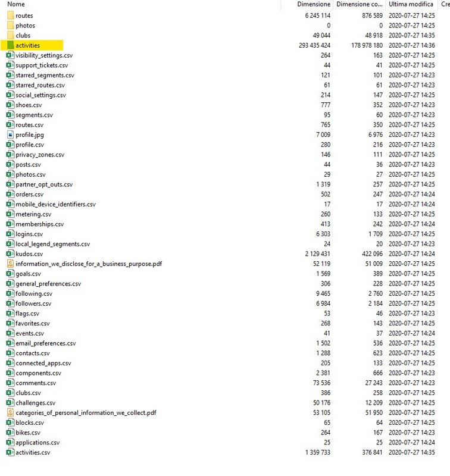Select the general_preferences.csv file name
The width and height of the screenshot is (450, 476).
click(x=48, y=284)
